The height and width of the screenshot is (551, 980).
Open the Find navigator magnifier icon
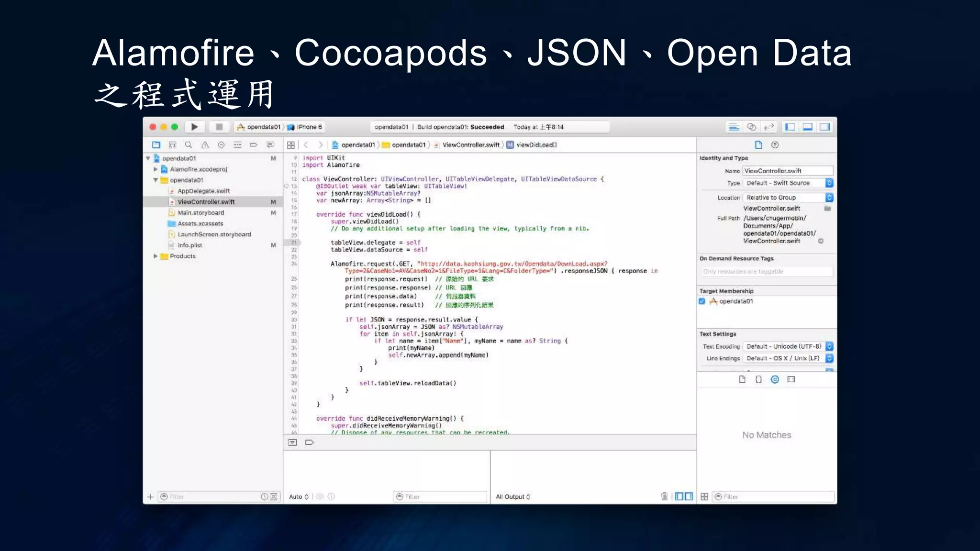coord(189,145)
